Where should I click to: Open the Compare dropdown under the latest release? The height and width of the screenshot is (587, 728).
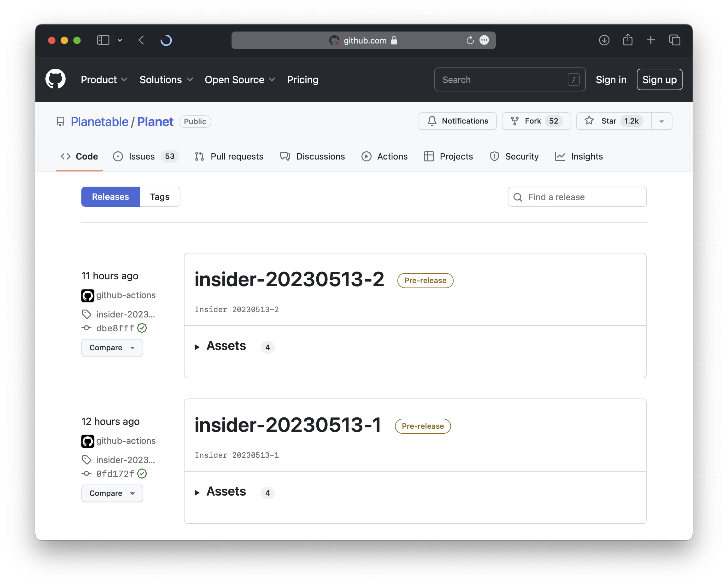[x=112, y=348]
